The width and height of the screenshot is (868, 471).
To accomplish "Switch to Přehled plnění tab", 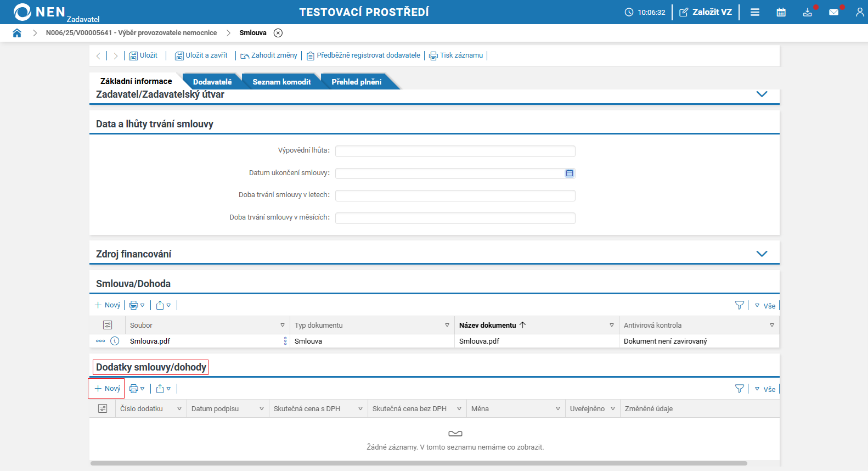I will coord(357,82).
